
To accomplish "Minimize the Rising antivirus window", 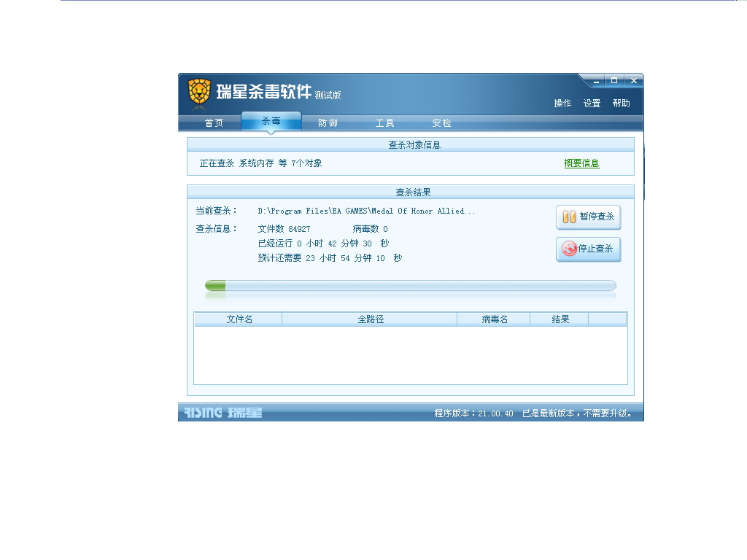I will [x=596, y=81].
